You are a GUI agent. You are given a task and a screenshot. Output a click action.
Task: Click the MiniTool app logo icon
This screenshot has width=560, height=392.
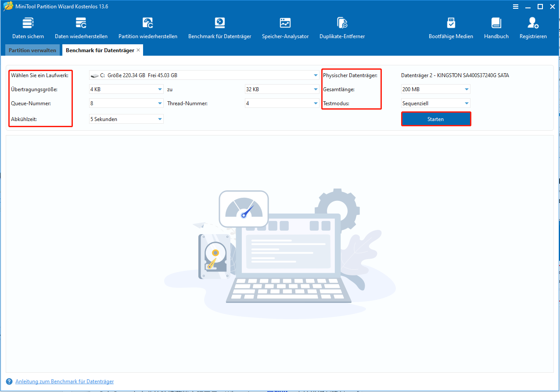(8, 6)
